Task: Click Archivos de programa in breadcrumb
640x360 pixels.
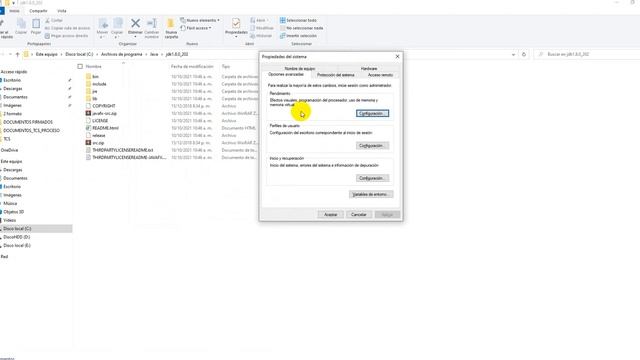Action: [122, 54]
